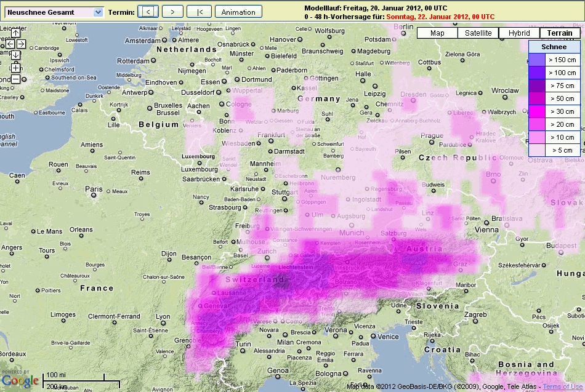
Task: Click the Dijon city label
Action: (169, 254)
